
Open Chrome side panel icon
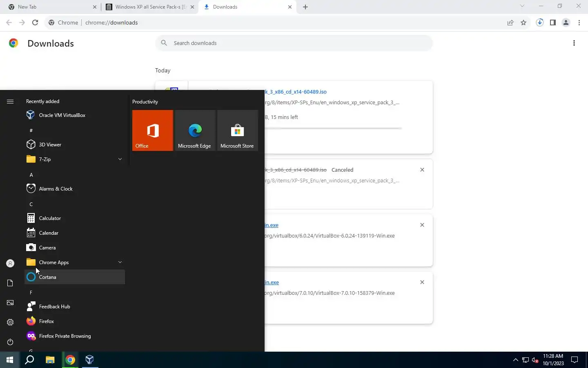tap(553, 22)
